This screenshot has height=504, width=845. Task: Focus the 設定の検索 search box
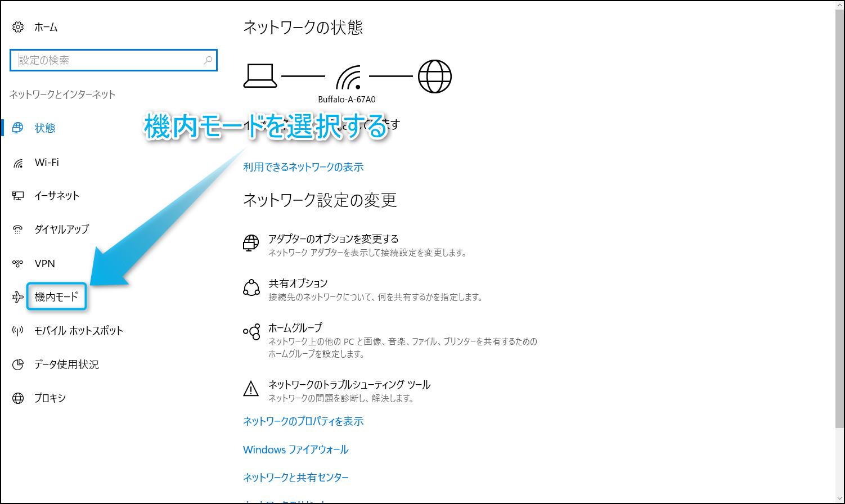pyautogui.click(x=107, y=60)
